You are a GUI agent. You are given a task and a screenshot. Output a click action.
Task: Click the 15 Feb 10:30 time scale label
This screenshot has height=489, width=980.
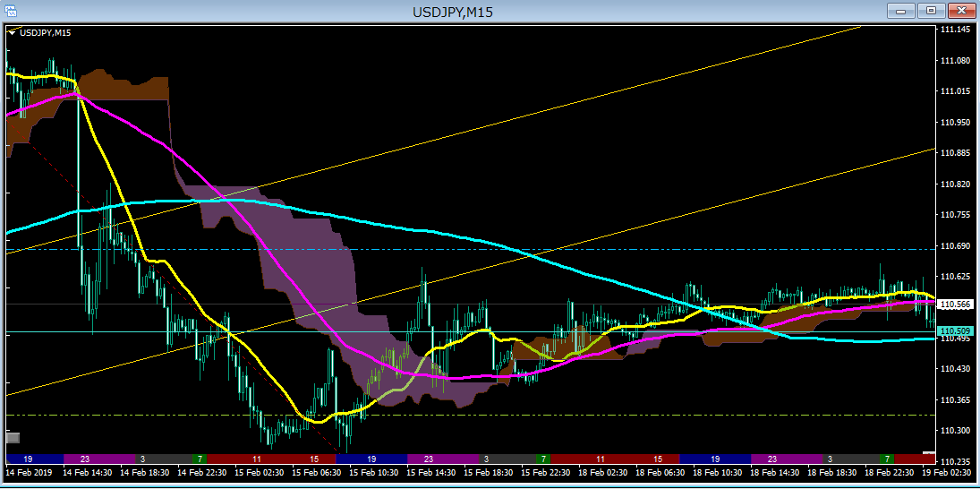click(374, 473)
